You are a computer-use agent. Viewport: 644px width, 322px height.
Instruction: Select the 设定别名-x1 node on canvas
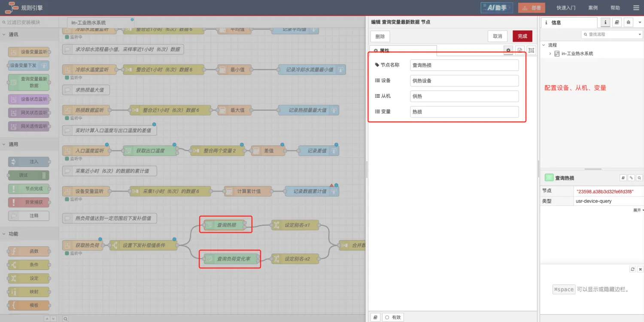pos(295,225)
